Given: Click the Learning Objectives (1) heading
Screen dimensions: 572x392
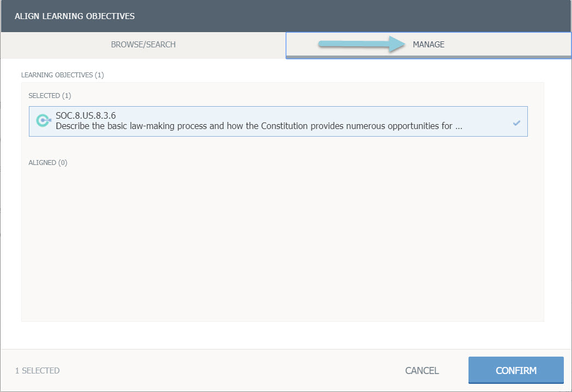Looking at the screenshot, I should [62, 75].
